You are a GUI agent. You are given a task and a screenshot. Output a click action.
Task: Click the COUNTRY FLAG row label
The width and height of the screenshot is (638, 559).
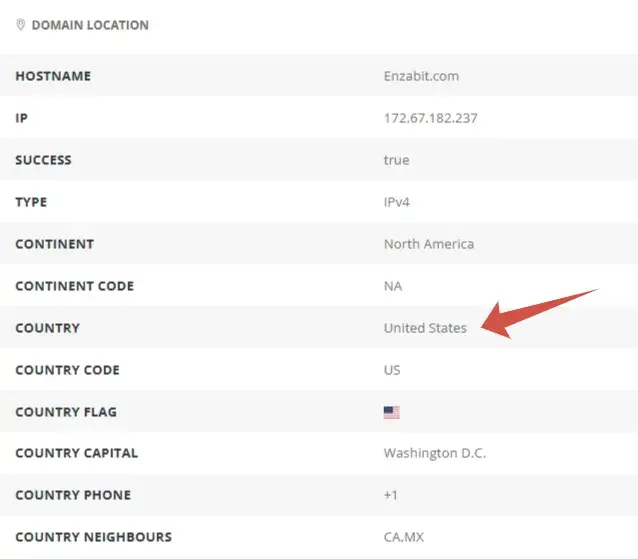(66, 412)
